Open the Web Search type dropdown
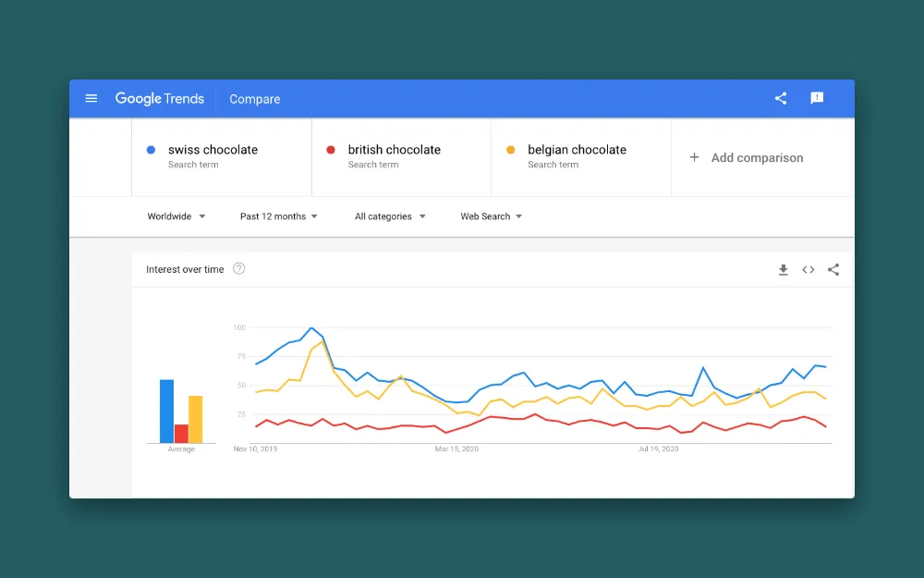Screen dimensions: 924x578 [x=492, y=216]
